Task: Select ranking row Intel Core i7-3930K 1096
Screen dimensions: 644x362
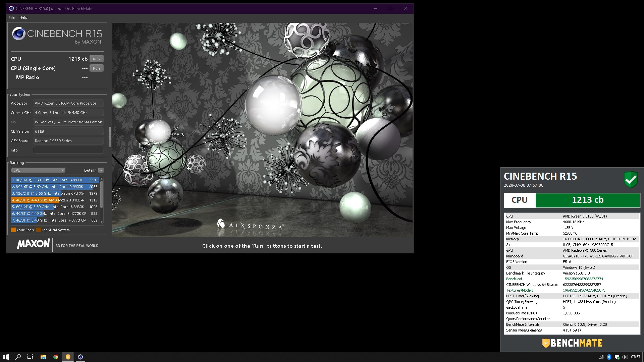Action: point(55,207)
